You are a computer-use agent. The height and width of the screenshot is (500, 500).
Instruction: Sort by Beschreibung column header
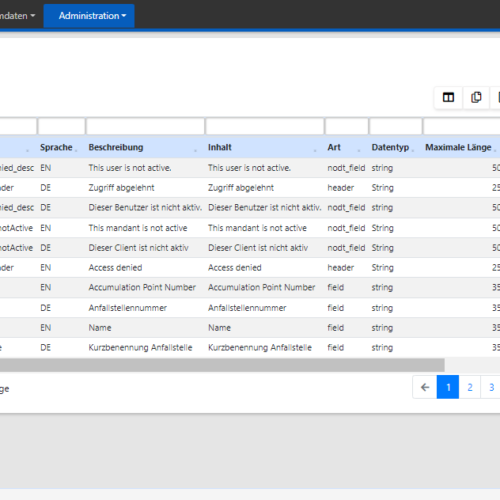[116, 147]
